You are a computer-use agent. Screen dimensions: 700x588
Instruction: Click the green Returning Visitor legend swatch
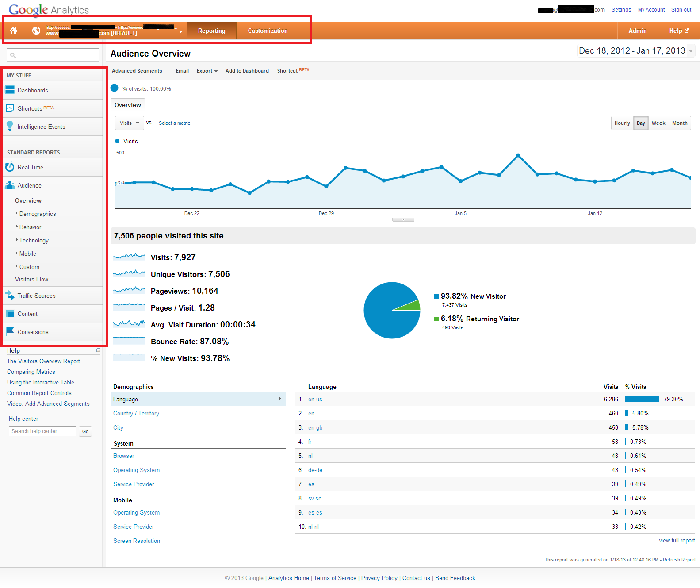436,319
